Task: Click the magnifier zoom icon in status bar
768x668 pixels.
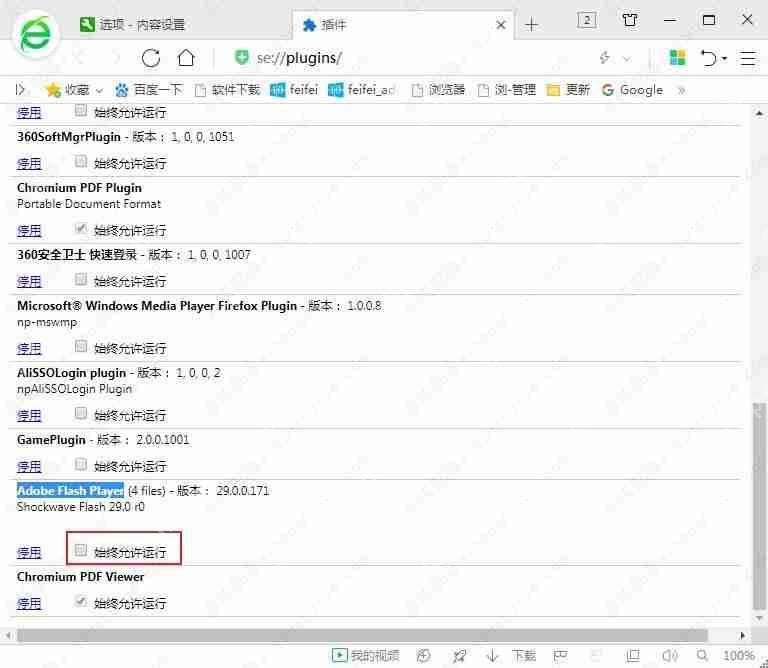Action: tap(702, 655)
